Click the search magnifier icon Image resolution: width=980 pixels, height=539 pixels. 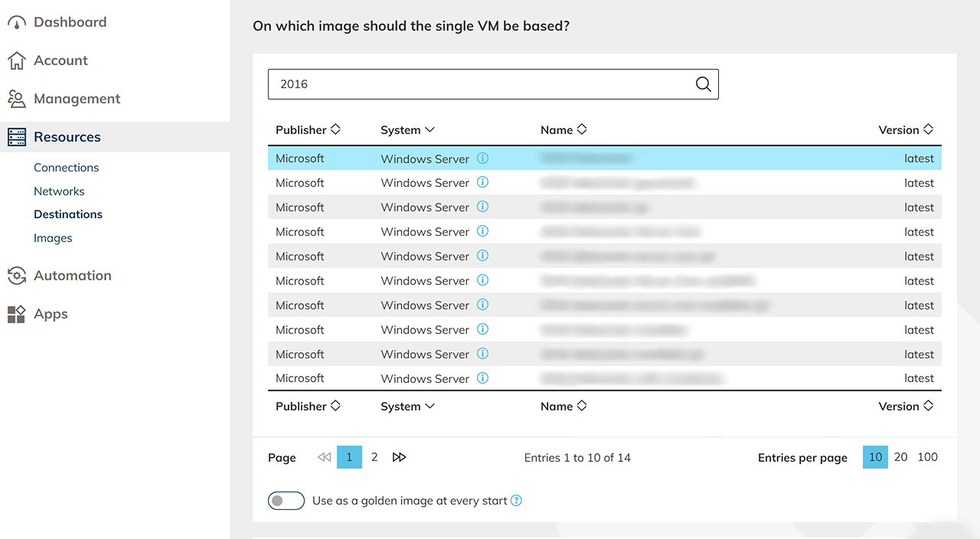pyautogui.click(x=703, y=84)
